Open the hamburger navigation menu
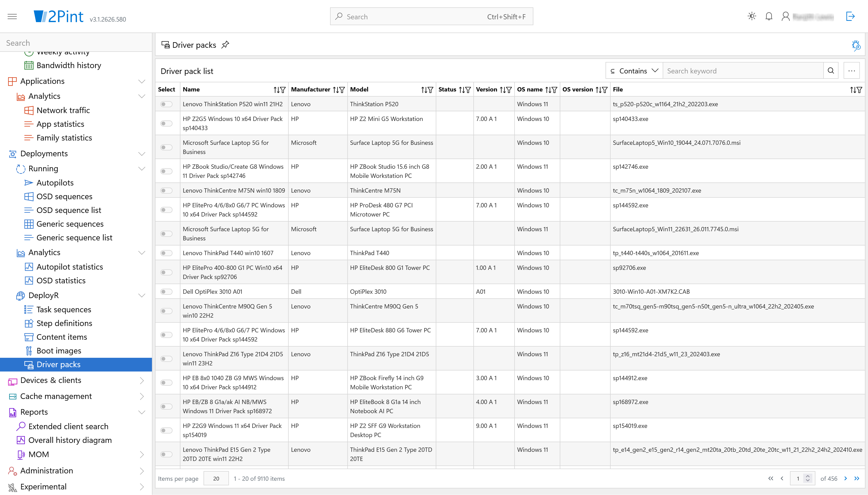Viewport: 868px width, 495px height. point(12,16)
